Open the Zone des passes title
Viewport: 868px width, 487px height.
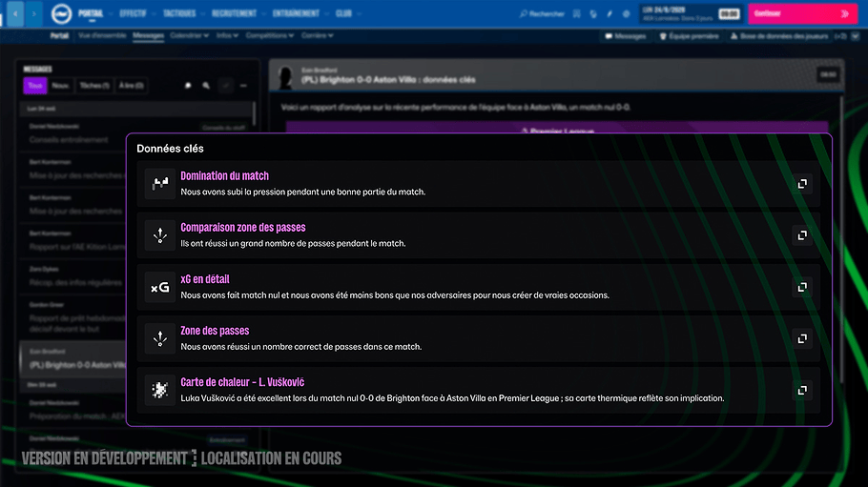point(215,331)
